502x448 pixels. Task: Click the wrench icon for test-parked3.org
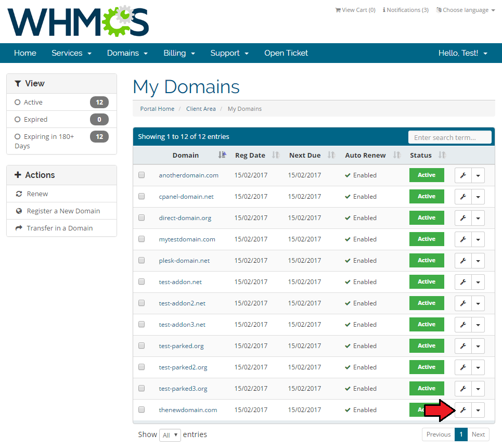click(x=463, y=389)
